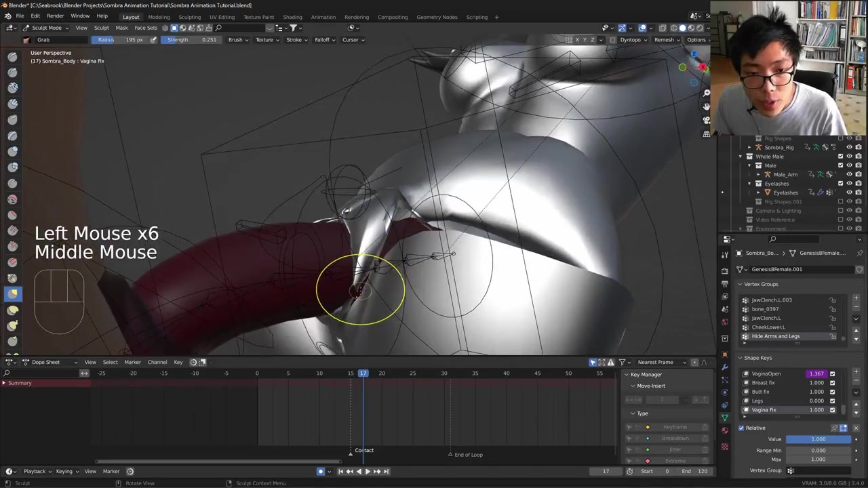868x488 pixels.
Task: Adjust the brush Strength slider
Action: [191, 39]
